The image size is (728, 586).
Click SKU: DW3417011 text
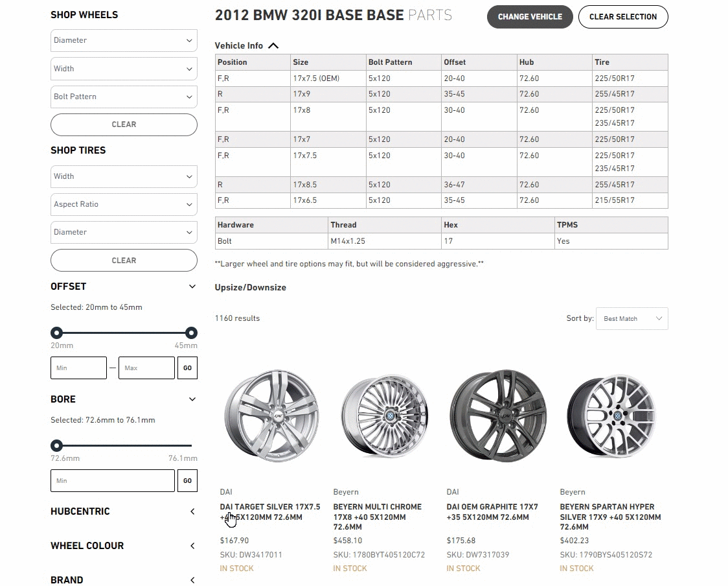coord(251,554)
